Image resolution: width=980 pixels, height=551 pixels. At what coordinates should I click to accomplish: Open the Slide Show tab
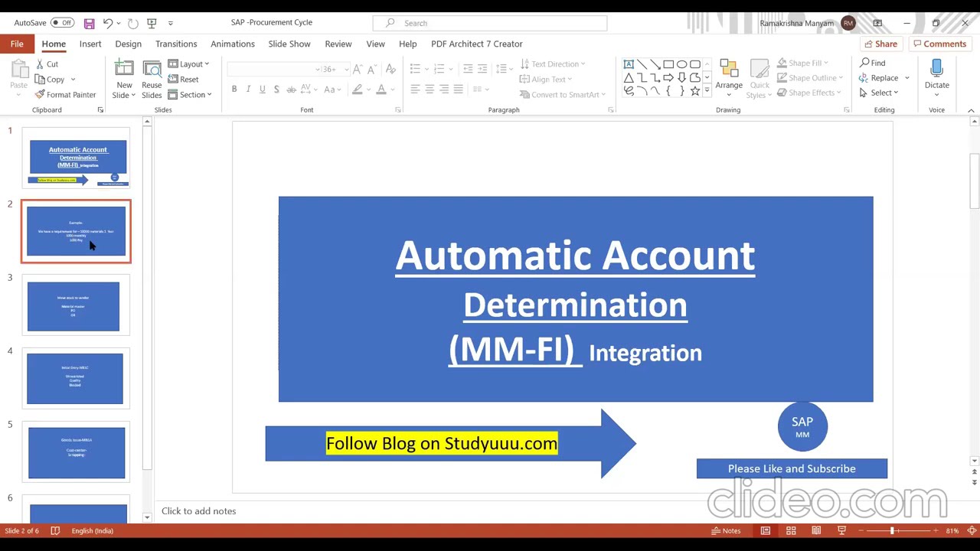click(289, 44)
